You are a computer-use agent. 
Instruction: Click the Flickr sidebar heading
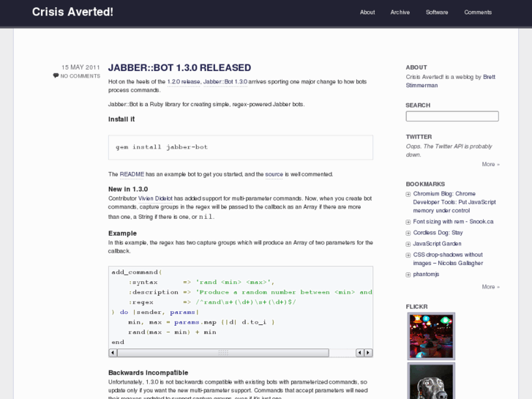coord(416,307)
